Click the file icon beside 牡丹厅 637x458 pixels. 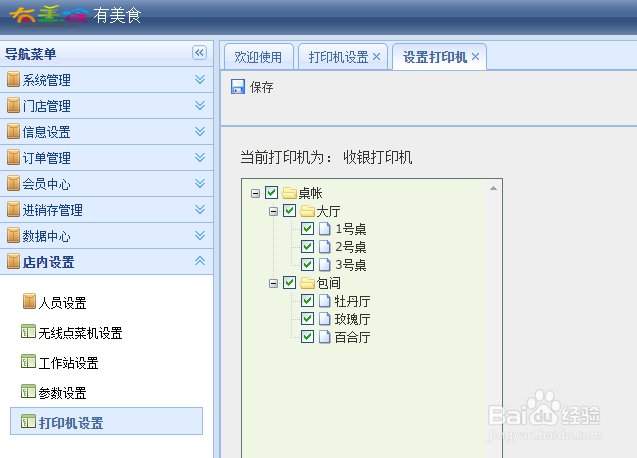click(x=324, y=301)
